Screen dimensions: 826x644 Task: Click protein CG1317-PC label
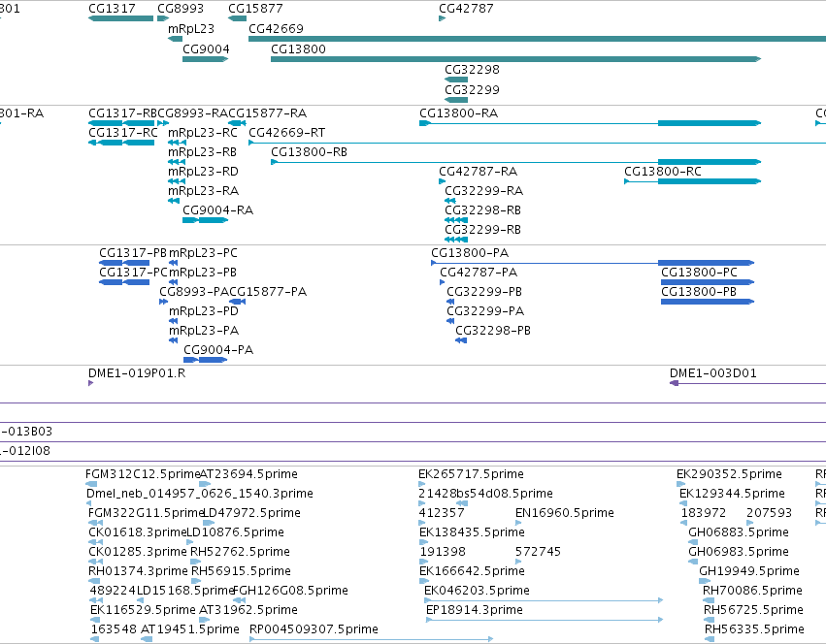pyautogui.click(x=133, y=273)
